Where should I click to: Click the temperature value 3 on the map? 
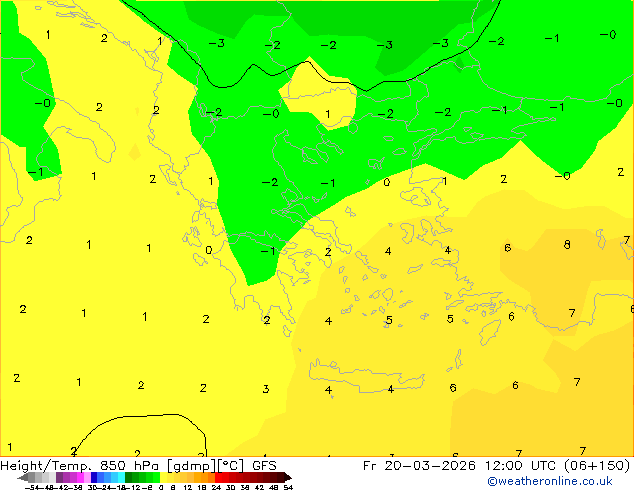[x=266, y=389]
